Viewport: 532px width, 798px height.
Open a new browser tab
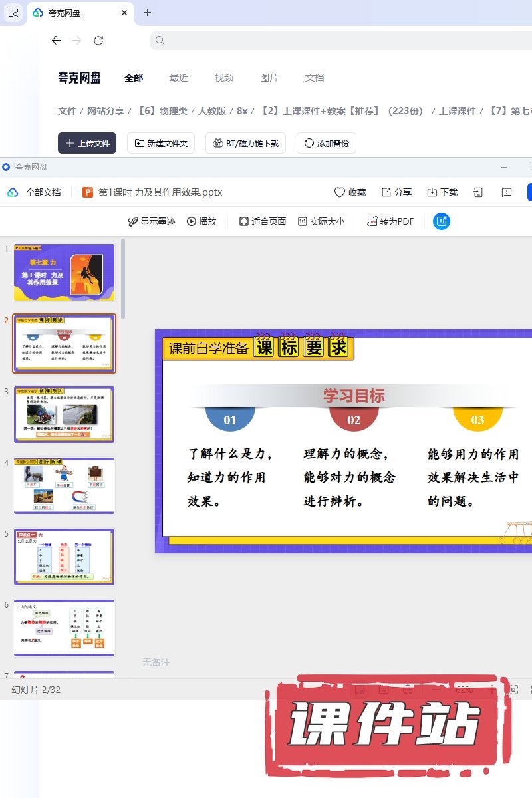[147, 13]
